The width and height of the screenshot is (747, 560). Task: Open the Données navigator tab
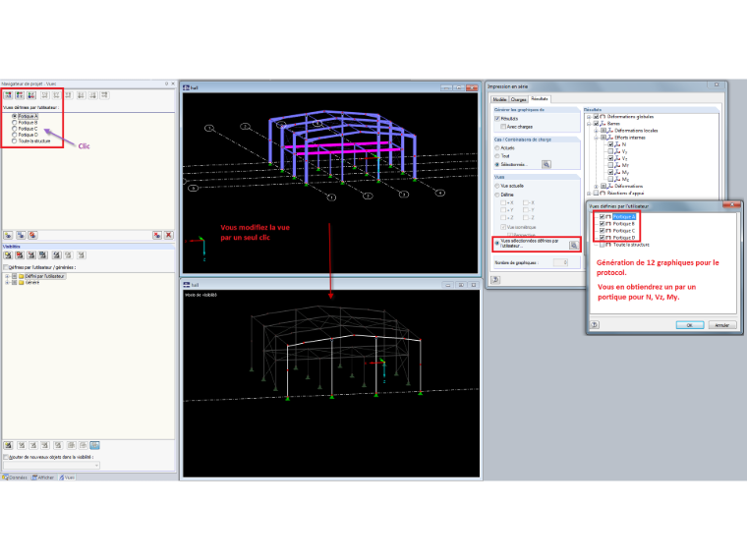pyautogui.click(x=15, y=477)
